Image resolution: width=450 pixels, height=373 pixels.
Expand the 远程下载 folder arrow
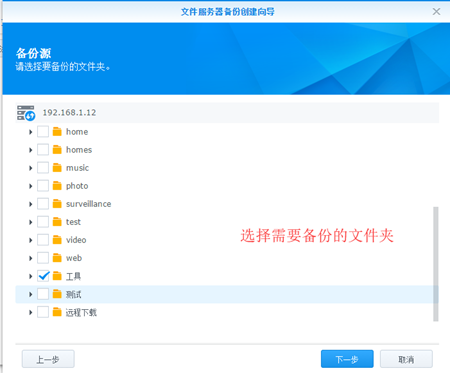pos(30,312)
